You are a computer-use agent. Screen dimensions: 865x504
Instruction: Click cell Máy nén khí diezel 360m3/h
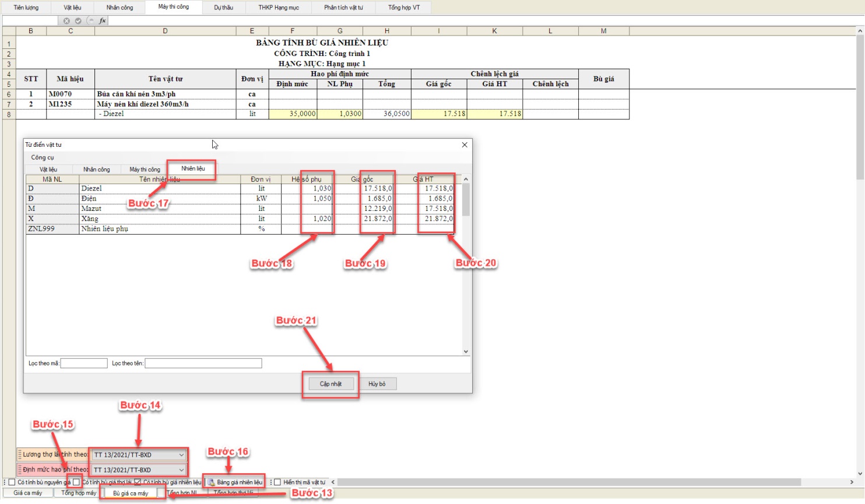[x=165, y=104]
